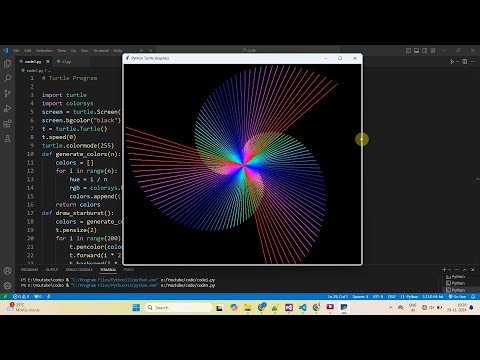The image size is (480, 360).
Task: Click the def draw_starburst code line
Action: pyautogui.click(x=78, y=213)
